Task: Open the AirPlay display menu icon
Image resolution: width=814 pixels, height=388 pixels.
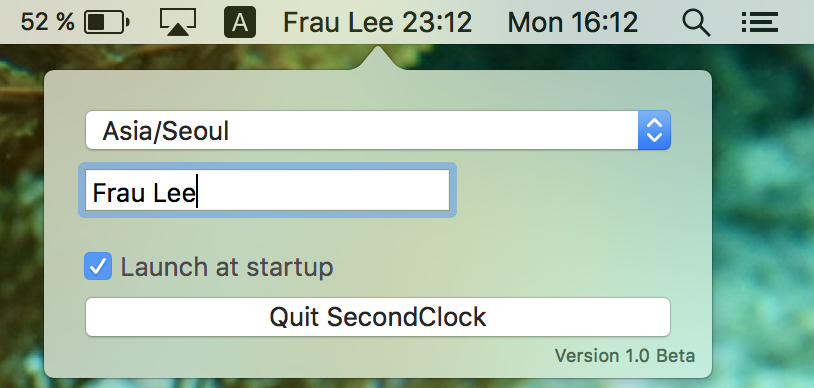Action: [x=178, y=22]
